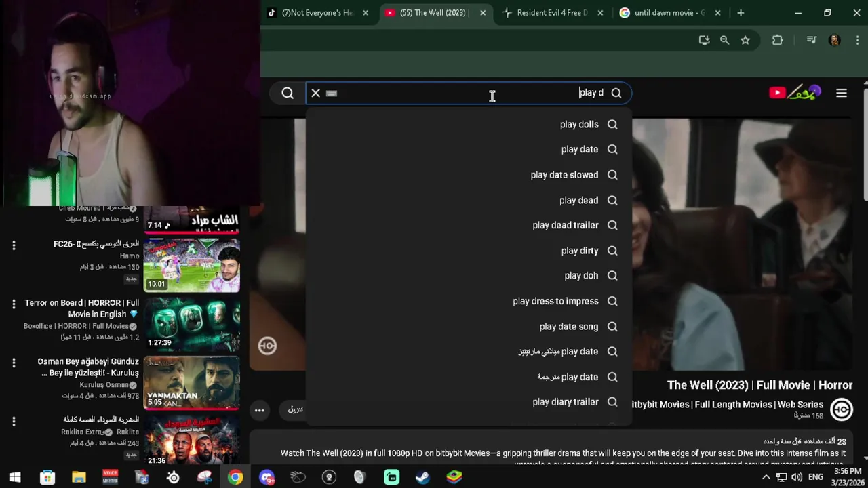This screenshot has width=868, height=488.
Task: Select the 'play date' suggestion
Action: click(469, 149)
